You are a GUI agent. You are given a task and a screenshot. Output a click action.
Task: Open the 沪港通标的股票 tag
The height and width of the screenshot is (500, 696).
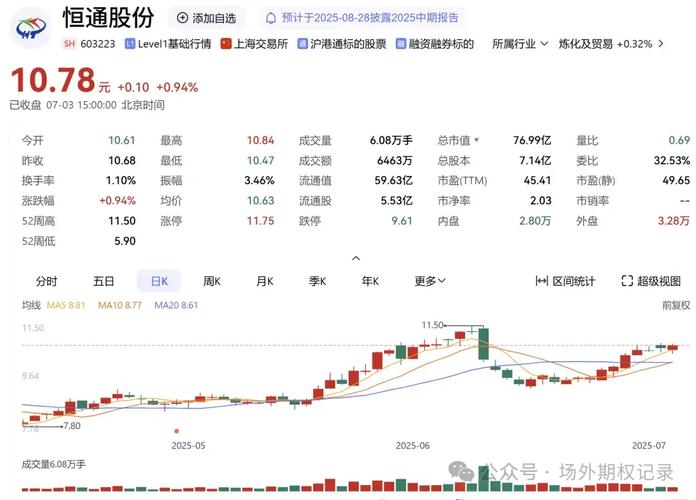342,44
